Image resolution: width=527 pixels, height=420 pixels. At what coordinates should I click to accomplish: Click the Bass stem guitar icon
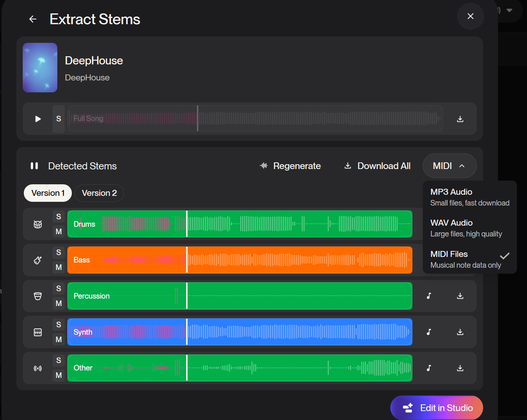38,260
